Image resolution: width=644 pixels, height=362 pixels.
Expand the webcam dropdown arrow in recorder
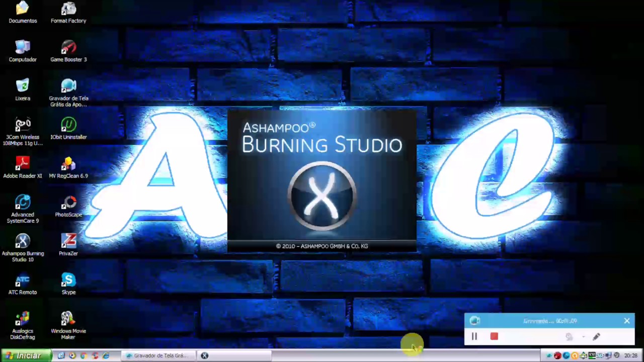tap(584, 337)
